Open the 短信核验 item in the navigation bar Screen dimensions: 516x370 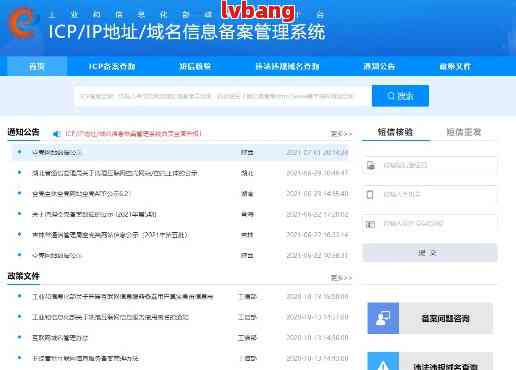pyautogui.click(x=195, y=66)
